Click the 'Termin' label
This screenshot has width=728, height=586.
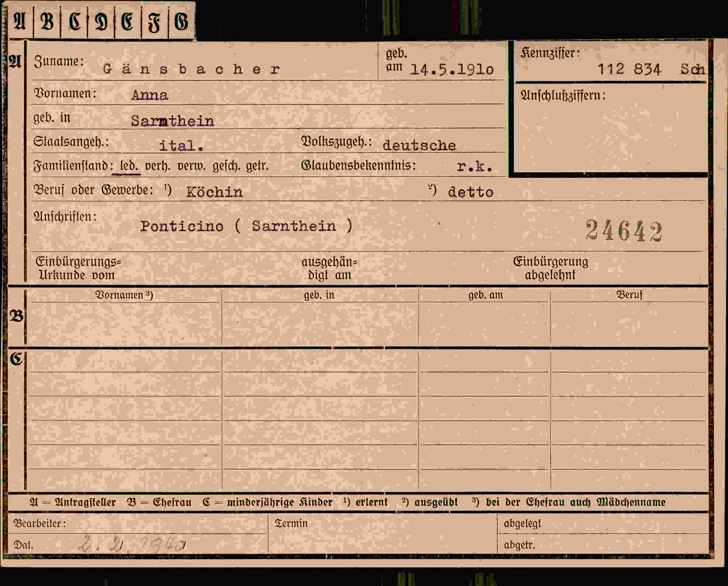[291, 523]
